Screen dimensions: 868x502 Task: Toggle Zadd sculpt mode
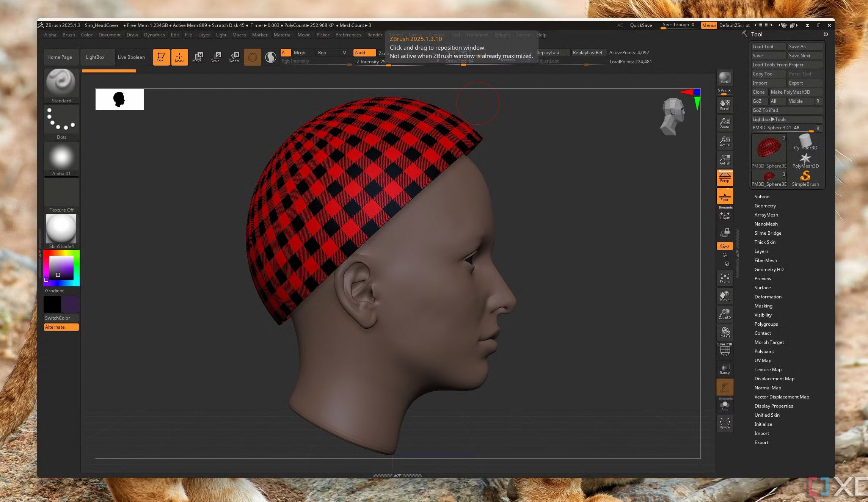pos(364,53)
